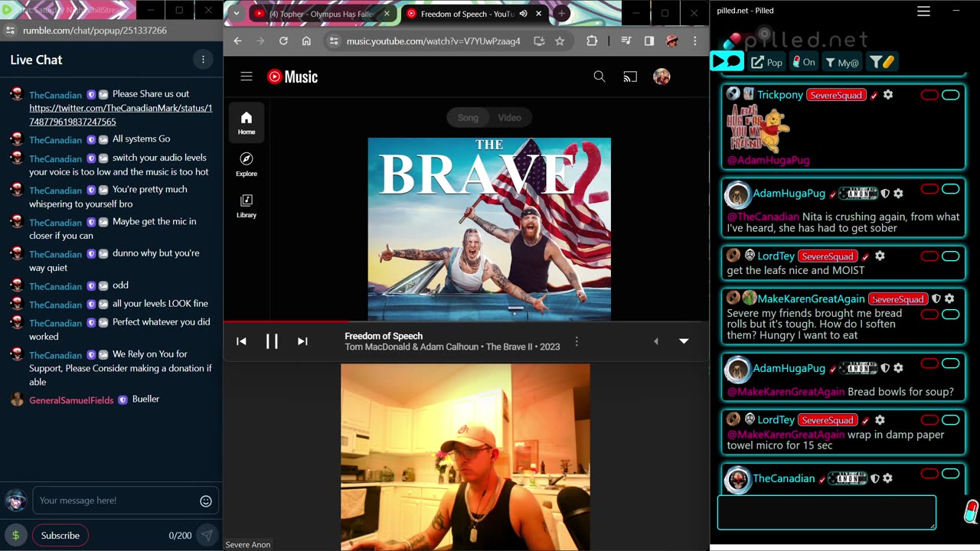Pause the playing song
Screen dimensions: 980x551
272,341
